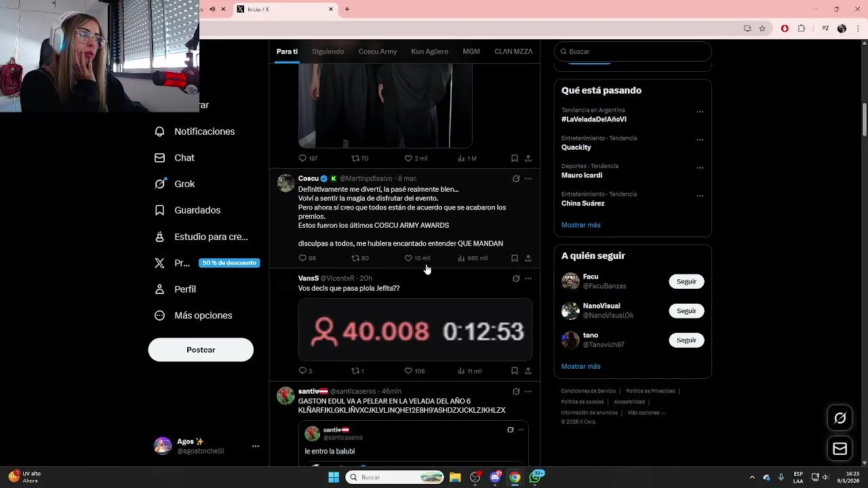
Task: Open #LaVeladaDelAñoVI trending topic
Action: tap(593, 119)
